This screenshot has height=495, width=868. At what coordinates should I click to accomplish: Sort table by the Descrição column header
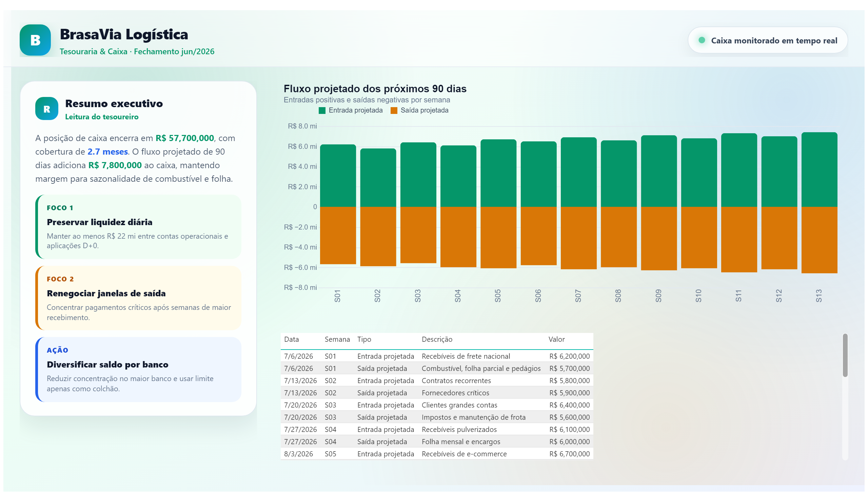click(x=437, y=339)
